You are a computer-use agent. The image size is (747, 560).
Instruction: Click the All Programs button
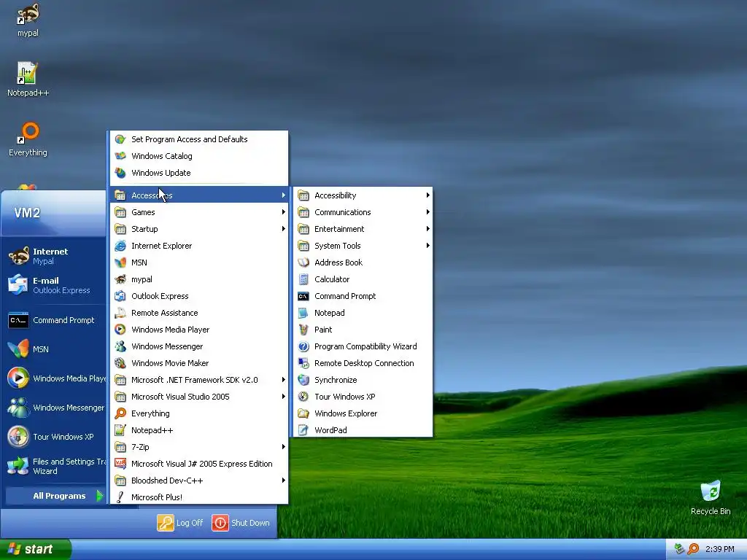pyautogui.click(x=55, y=496)
